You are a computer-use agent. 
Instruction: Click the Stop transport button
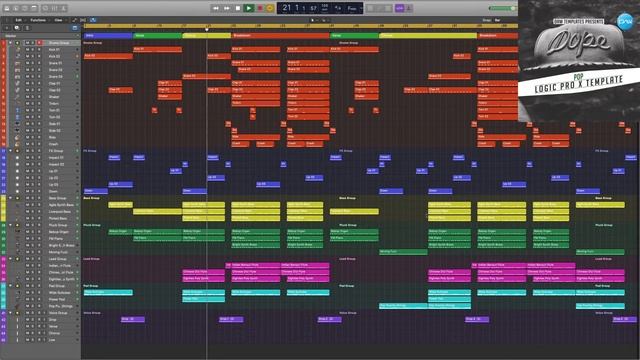pyautogui.click(x=238, y=8)
